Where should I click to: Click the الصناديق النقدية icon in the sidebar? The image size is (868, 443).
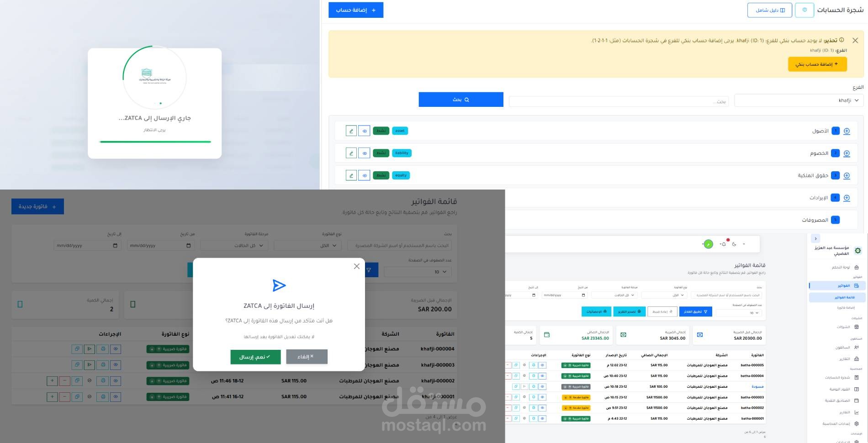pos(857,401)
